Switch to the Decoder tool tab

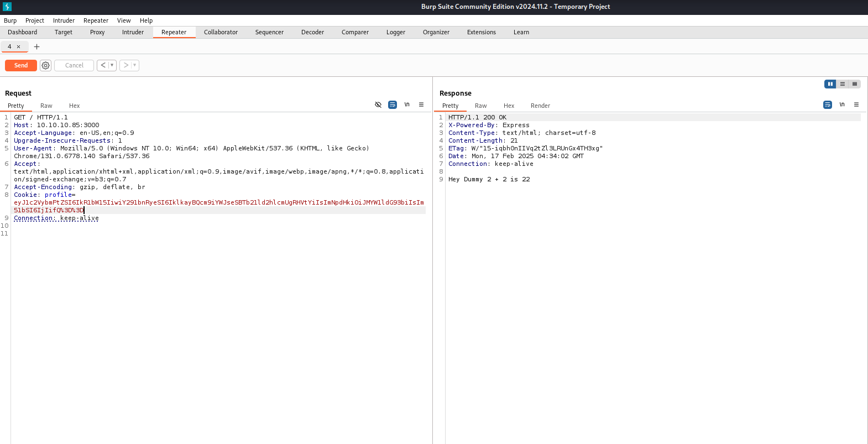[312, 32]
